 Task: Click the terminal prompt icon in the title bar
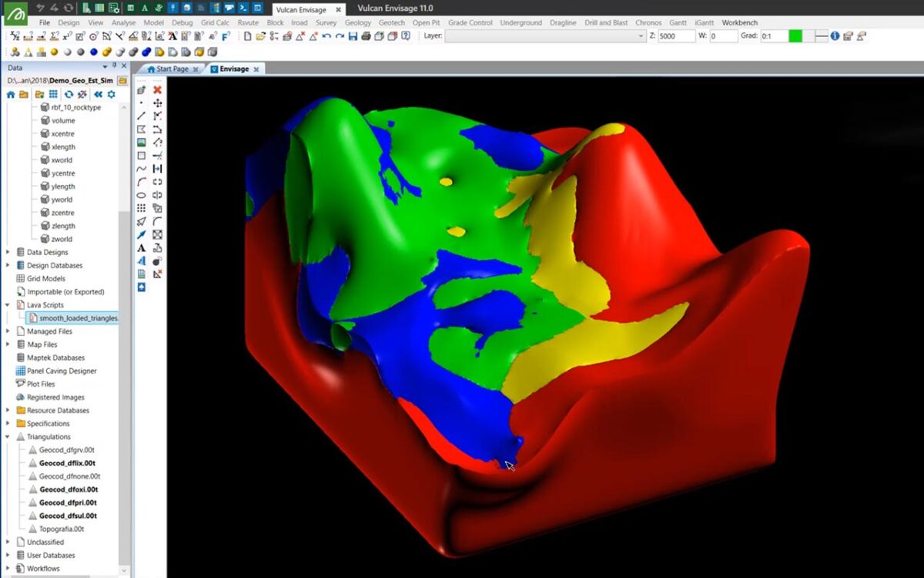243,8
